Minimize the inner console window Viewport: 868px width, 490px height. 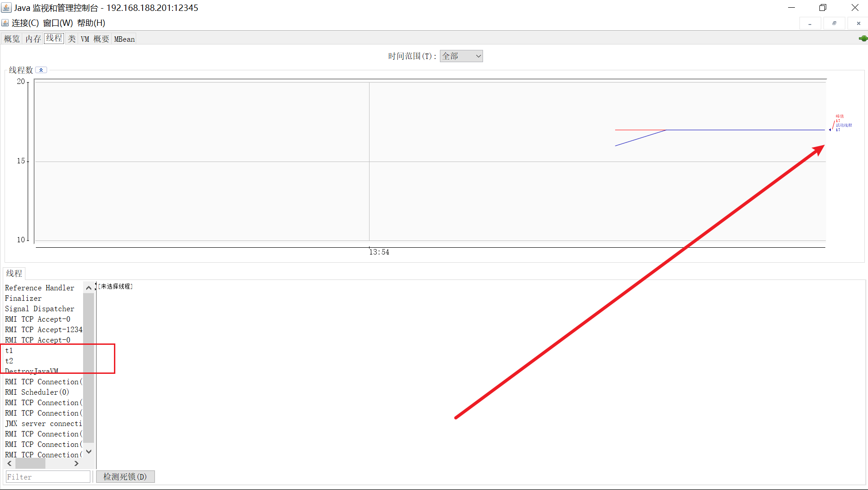(x=810, y=23)
